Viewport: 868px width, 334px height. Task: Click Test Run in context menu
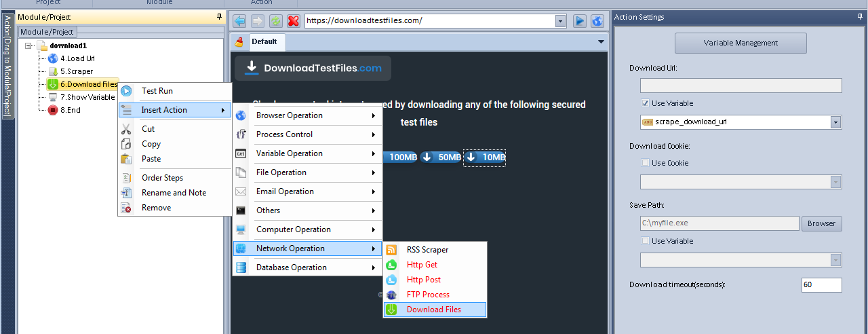point(157,91)
